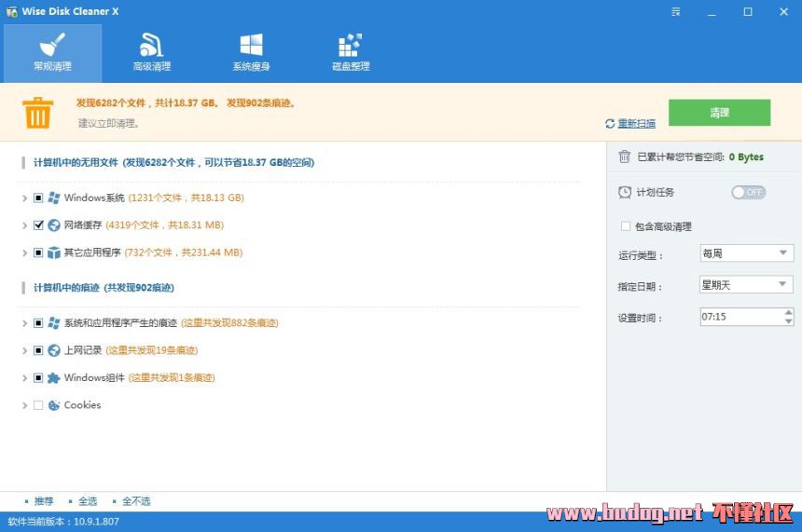Click the 设置时间 field showing 07:15
802x532 pixels.
pyautogui.click(x=740, y=317)
